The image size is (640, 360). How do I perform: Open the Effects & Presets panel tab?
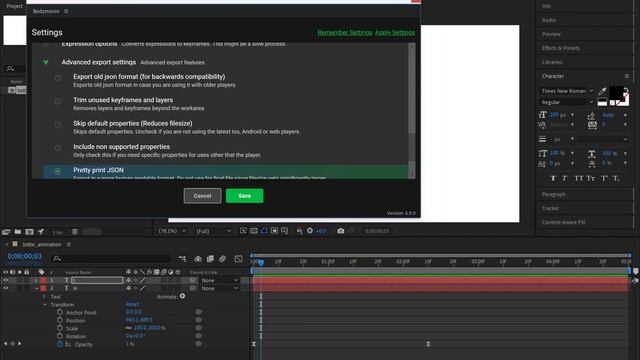tap(560, 48)
